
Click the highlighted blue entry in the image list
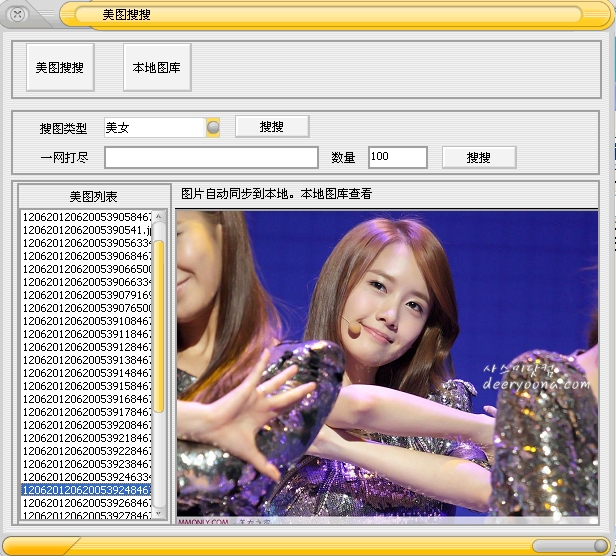pos(87,490)
